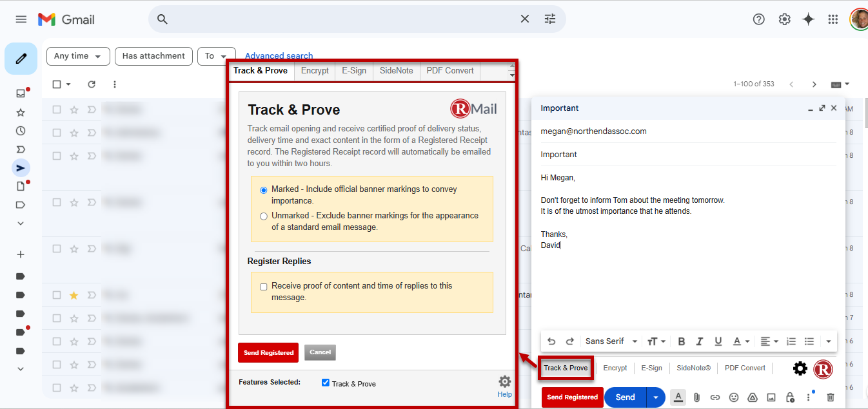868x409 pixels.
Task: Unstar the gold-starred email
Action: pyautogui.click(x=74, y=296)
